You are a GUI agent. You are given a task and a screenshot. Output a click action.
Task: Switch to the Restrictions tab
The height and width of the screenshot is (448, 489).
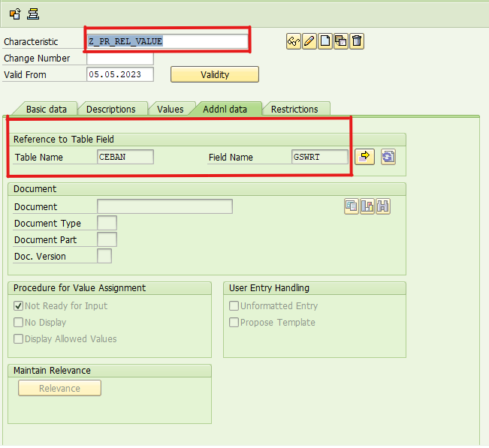pos(294,110)
